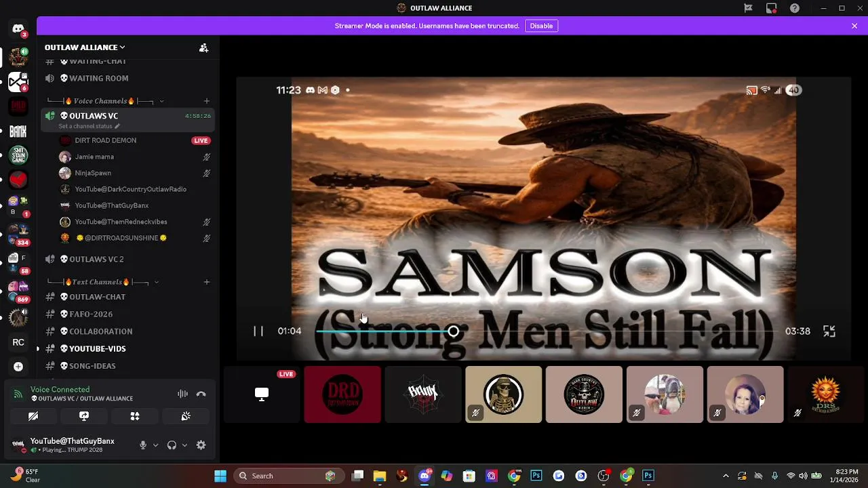
Task: Open YOUTUBE-VIDS text channel
Action: [127, 348]
